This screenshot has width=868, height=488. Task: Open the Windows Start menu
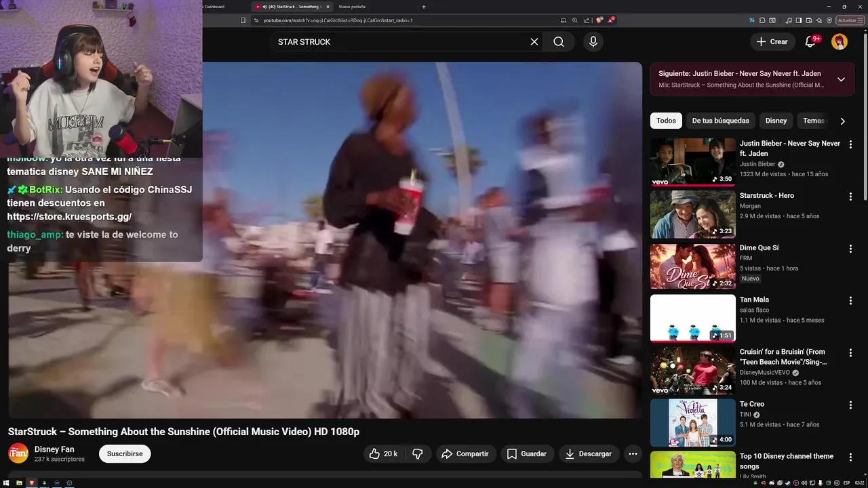tap(6, 483)
